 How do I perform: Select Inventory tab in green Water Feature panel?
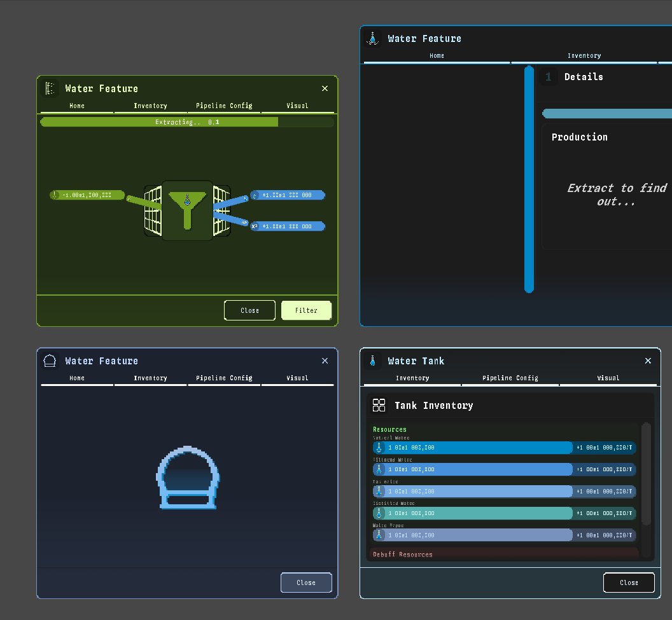[x=150, y=106]
